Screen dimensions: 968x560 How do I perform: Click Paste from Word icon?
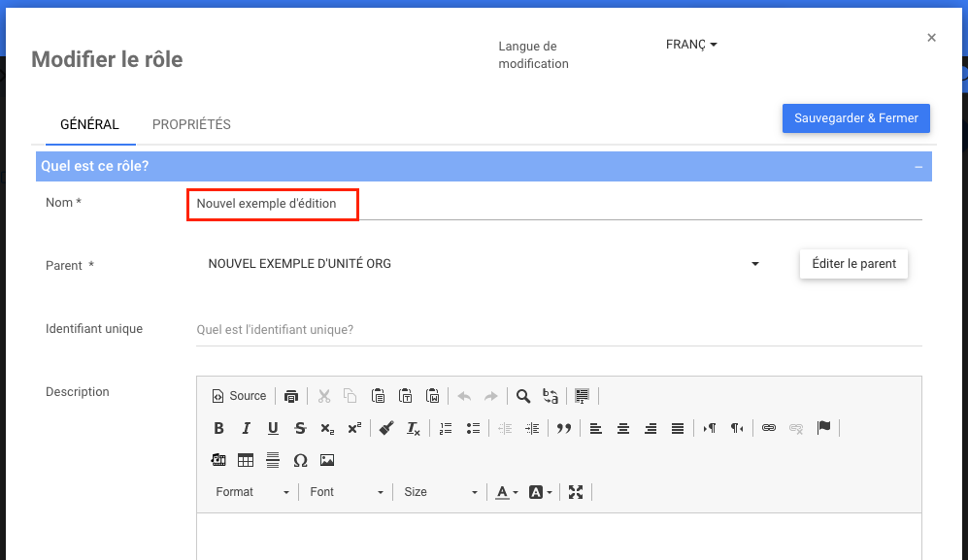(x=433, y=396)
